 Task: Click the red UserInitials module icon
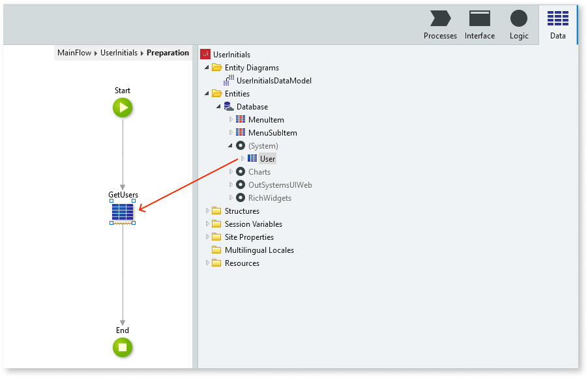205,54
